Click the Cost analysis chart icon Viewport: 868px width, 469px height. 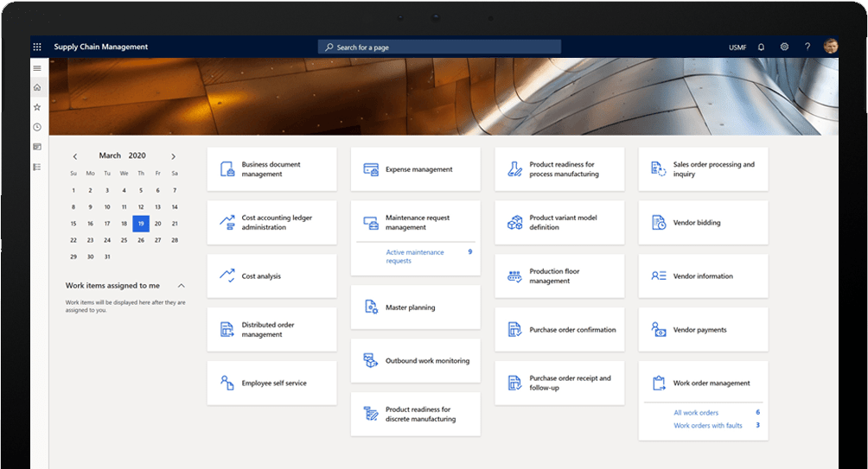coord(227,276)
